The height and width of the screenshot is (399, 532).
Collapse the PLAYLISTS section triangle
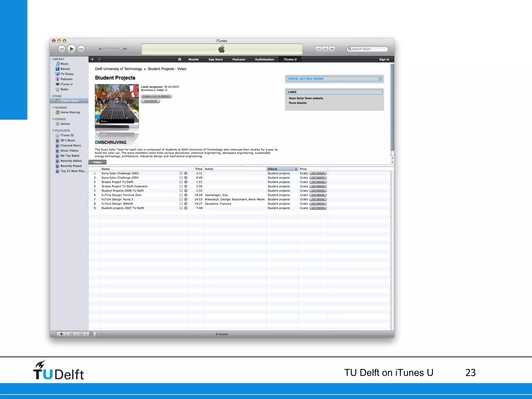pos(53,131)
